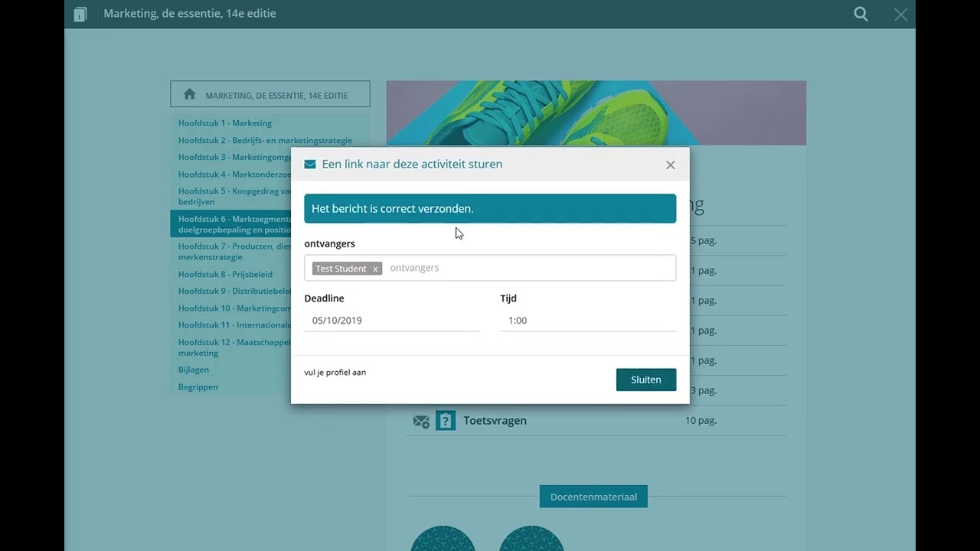Click the 10 pag. text
The image size is (980, 551).
pyautogui.click(x=701, y=420)
